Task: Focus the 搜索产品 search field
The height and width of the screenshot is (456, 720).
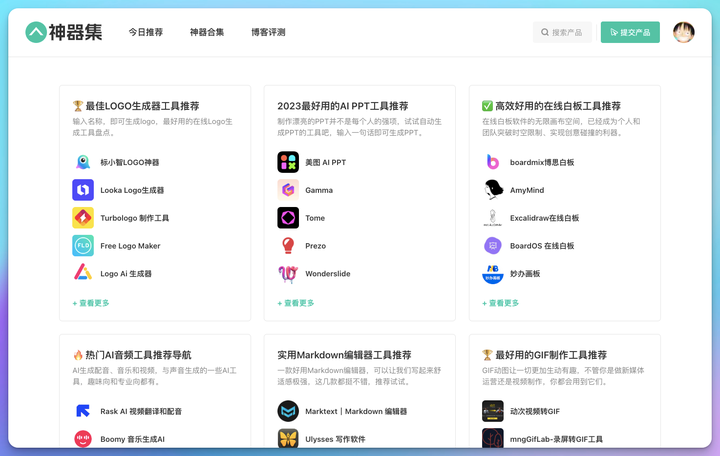Action: coord(562,32)
